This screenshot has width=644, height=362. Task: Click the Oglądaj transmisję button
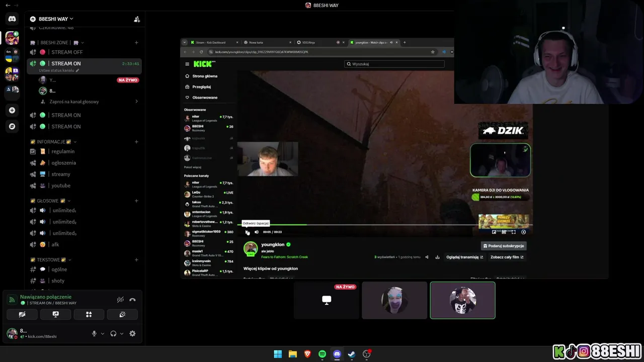tap(464, 257)
